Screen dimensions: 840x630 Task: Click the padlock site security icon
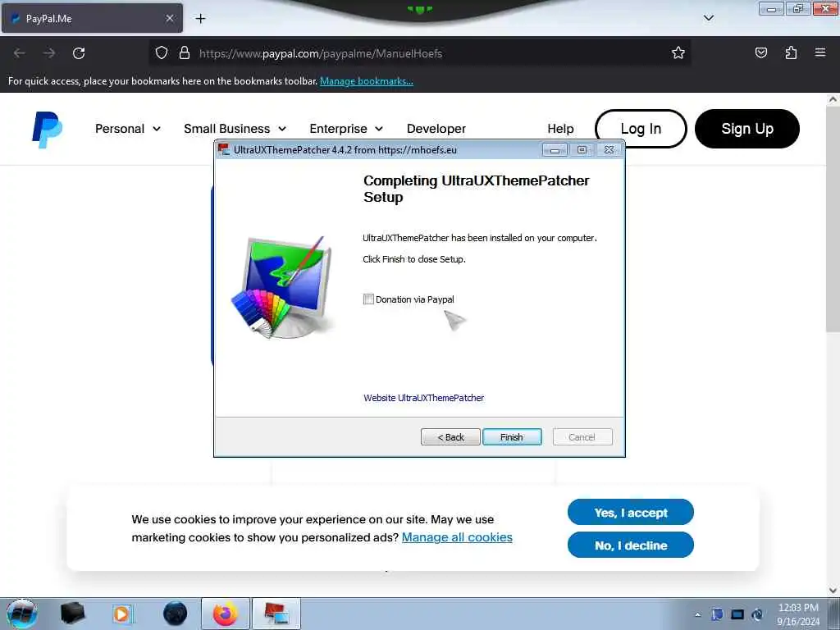tap(185, 53)
